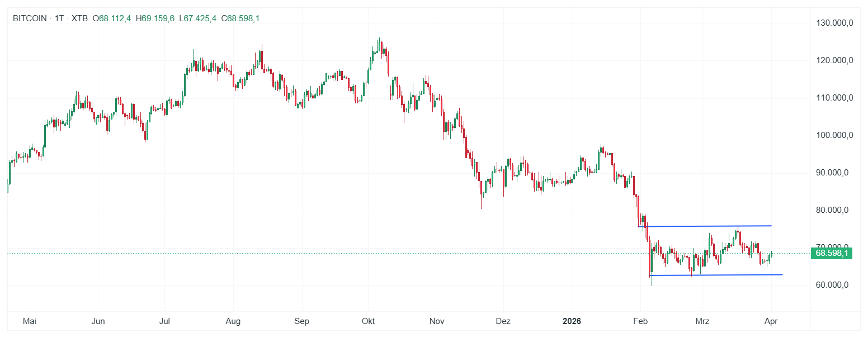
Task: Select the green current price label 68.598,1
Action: point(832,253)
